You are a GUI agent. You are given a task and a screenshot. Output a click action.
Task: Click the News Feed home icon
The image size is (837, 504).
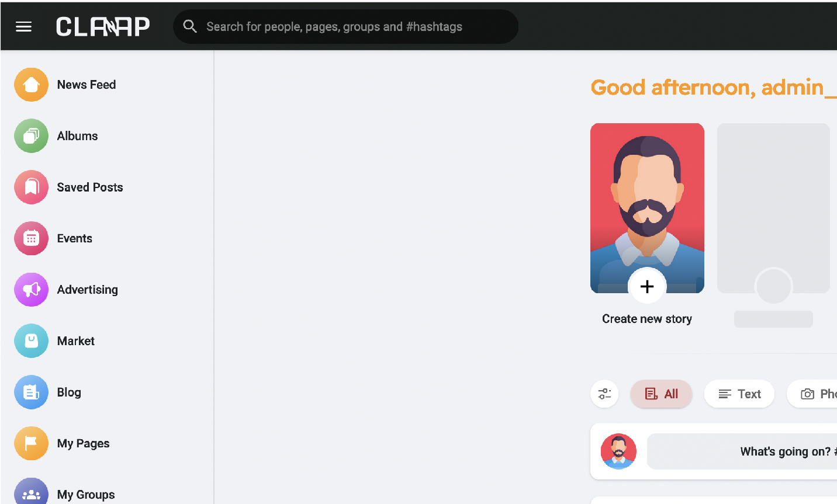pos(31,85)
